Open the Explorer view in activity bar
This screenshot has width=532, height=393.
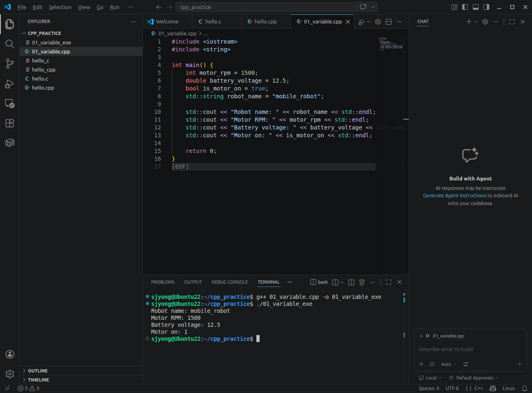(10, 24)
